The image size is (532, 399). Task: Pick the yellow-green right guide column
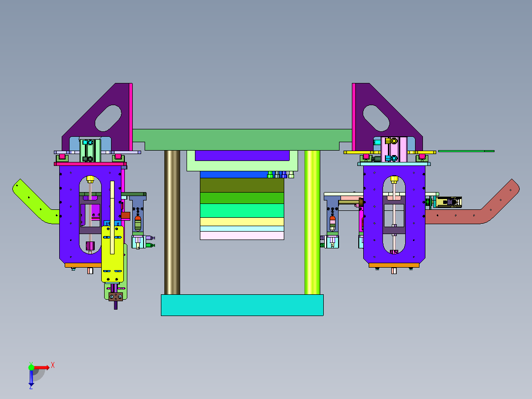(312, 222)
